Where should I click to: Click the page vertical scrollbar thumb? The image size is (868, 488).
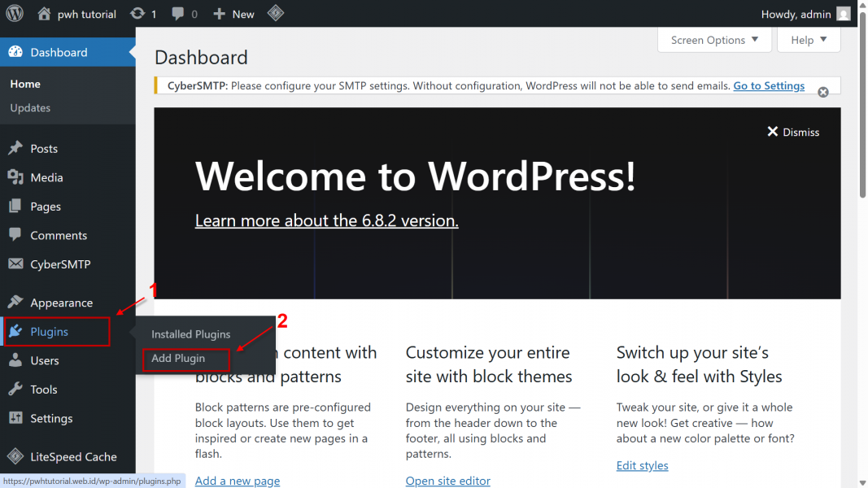tap(862, 105)
